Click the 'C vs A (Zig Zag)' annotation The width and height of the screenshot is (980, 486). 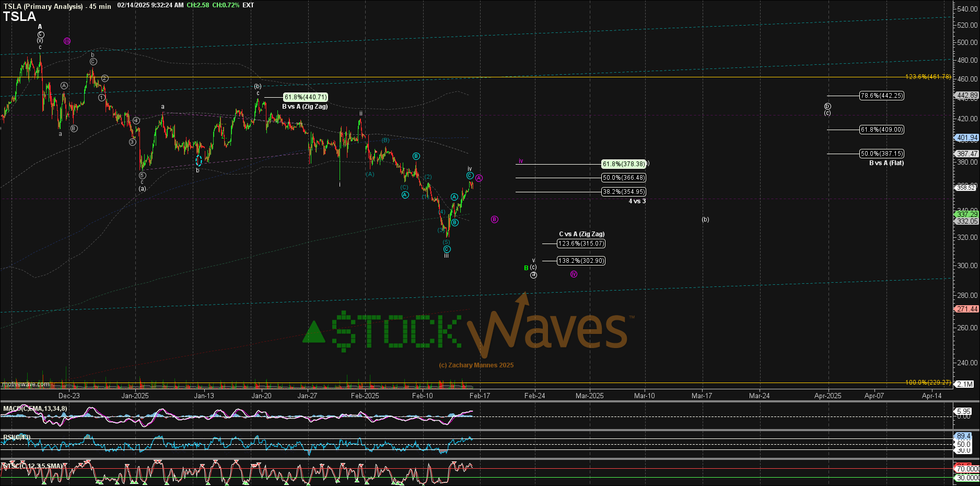(x=582, y=234)
